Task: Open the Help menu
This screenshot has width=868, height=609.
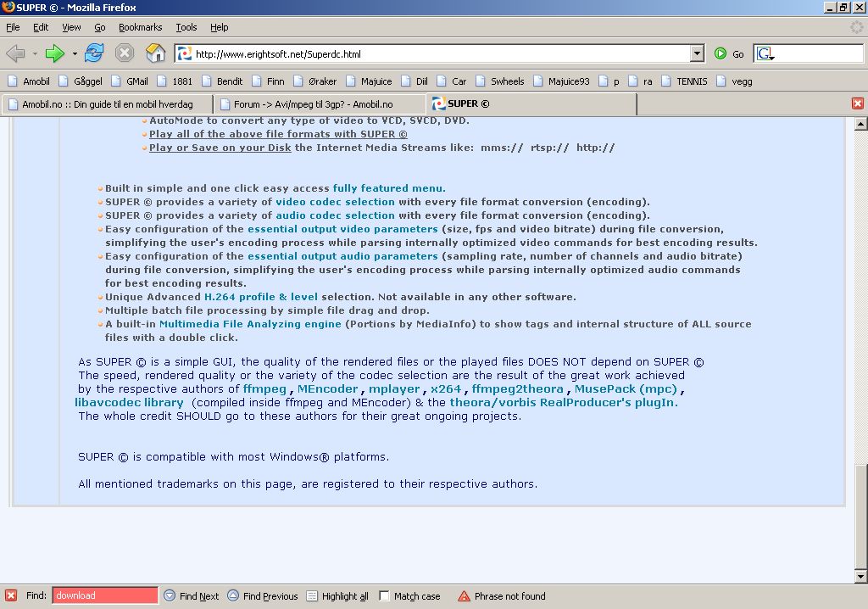Action: pyautogui.click(x=220, y=27)
